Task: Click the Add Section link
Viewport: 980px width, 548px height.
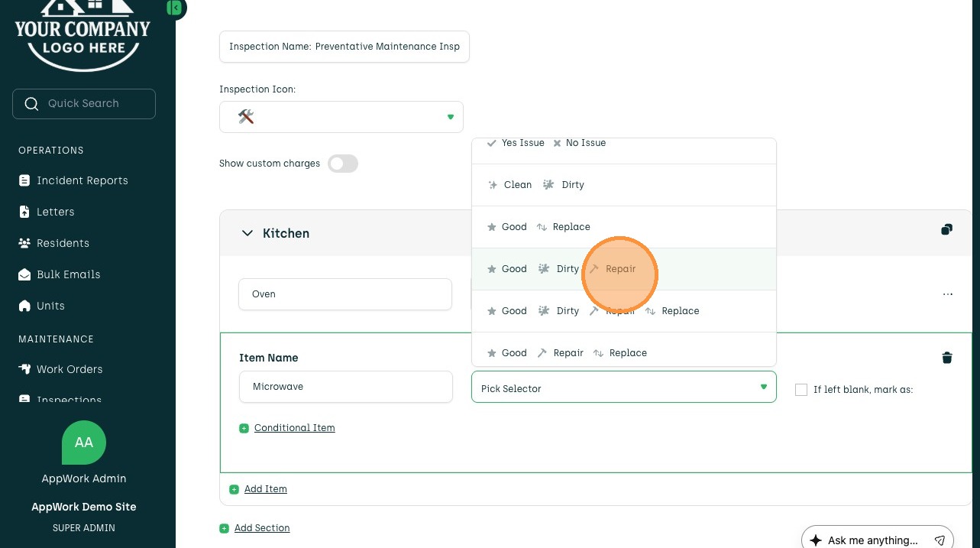Action: [x=261, y=528]
